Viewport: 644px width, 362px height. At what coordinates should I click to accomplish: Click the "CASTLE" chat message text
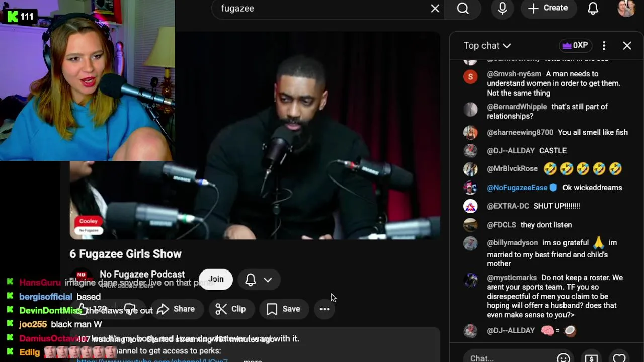[553, 151]
